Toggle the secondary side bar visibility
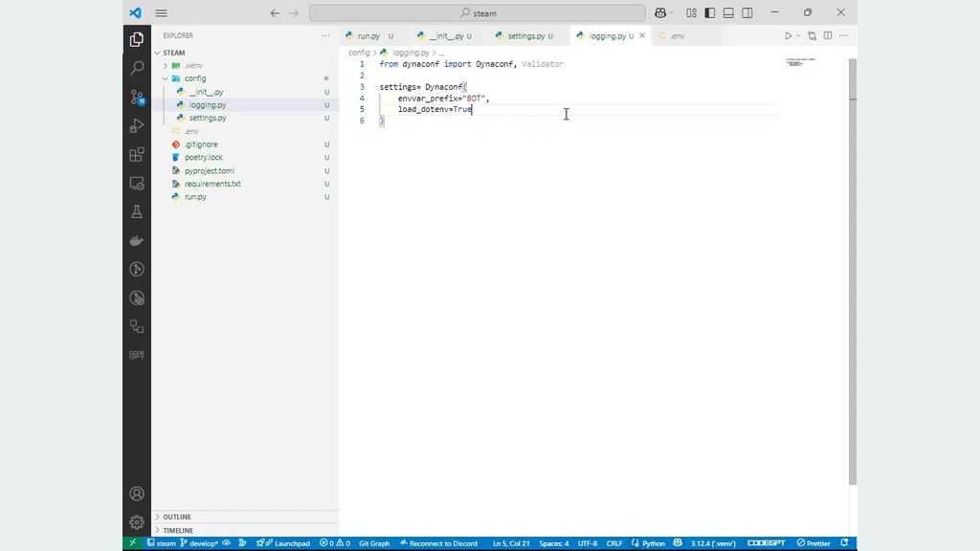980x551 pixels. click(747, 13)
